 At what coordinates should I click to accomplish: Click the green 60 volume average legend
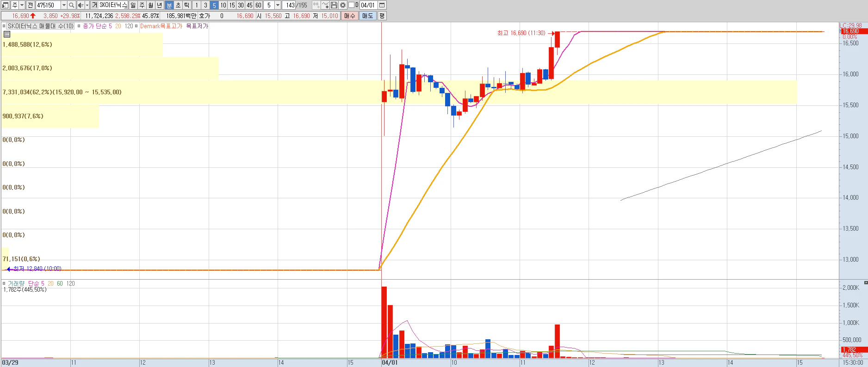tap(60, 283)
